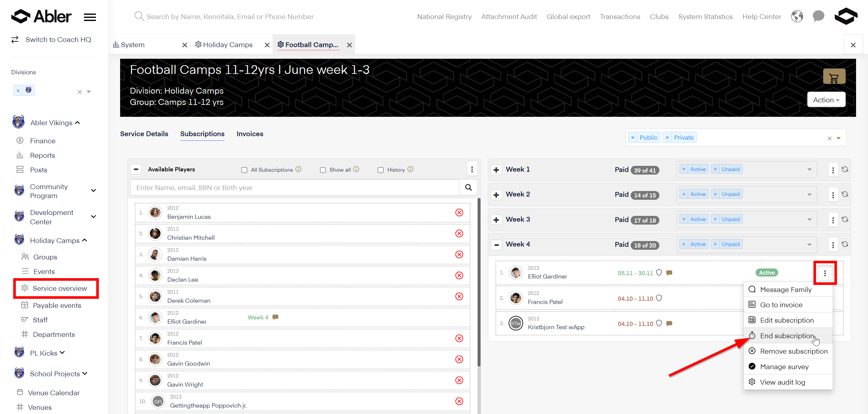The width and height of the screenshot is (868, 414).
Task: Open Transactions in the top navigation
Action: [x=620, y=17]
